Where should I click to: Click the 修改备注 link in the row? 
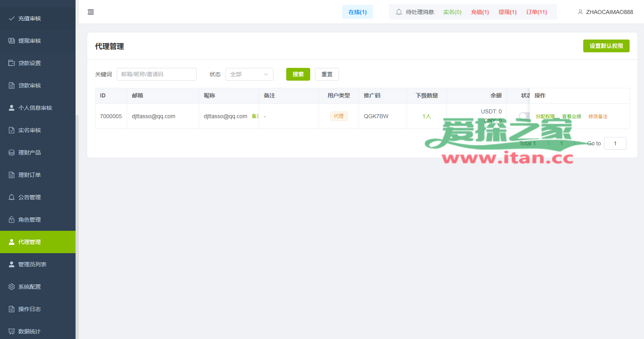coord(598,117)
